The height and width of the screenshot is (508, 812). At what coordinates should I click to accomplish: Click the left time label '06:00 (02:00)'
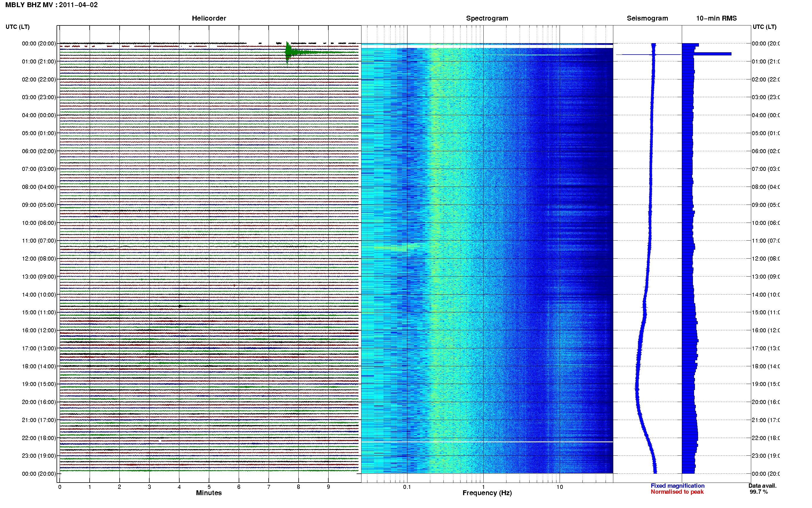pyautogui.click(x=39, y=151)
